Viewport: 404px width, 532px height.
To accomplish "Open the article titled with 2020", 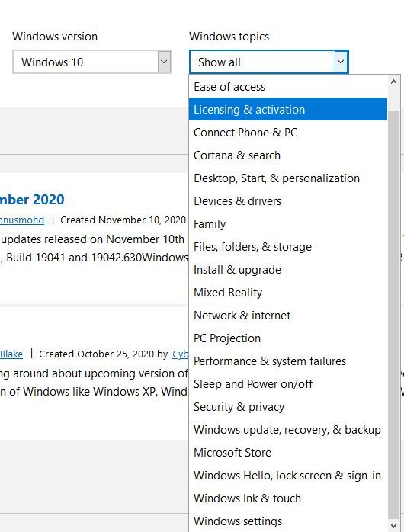I will pyautogui.click(x=32, y=200).
